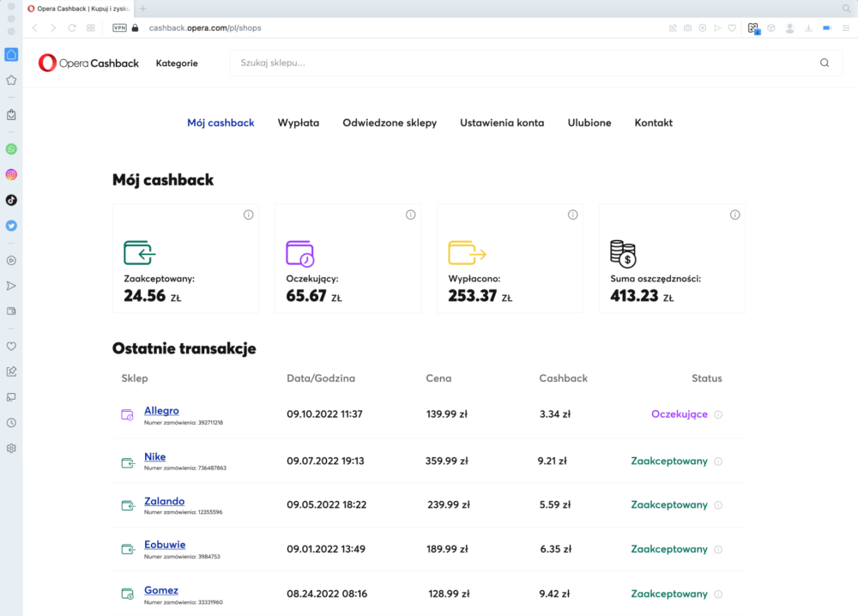
Task: Click the site security padlock icon
Action: click(x=136, y=28)
